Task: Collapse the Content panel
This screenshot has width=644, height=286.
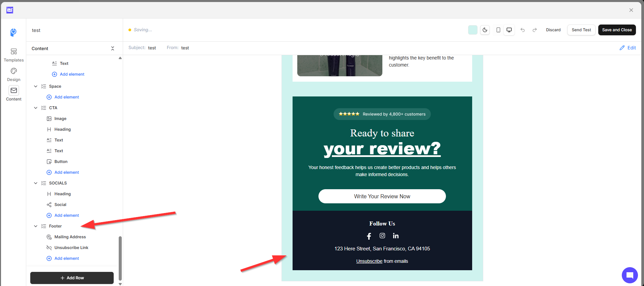Action: pyautogui.click(x=113, y=48)
